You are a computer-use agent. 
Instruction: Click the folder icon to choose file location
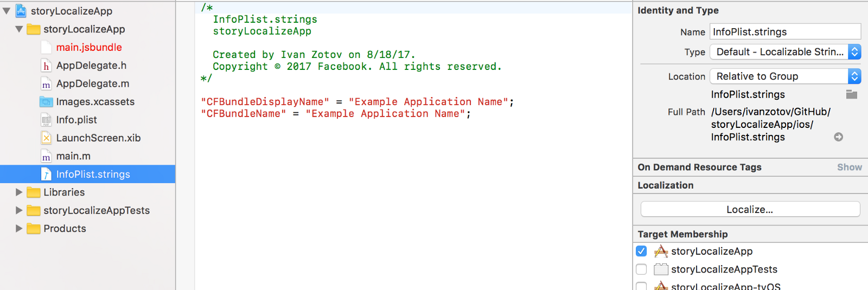tap(852, 95)
